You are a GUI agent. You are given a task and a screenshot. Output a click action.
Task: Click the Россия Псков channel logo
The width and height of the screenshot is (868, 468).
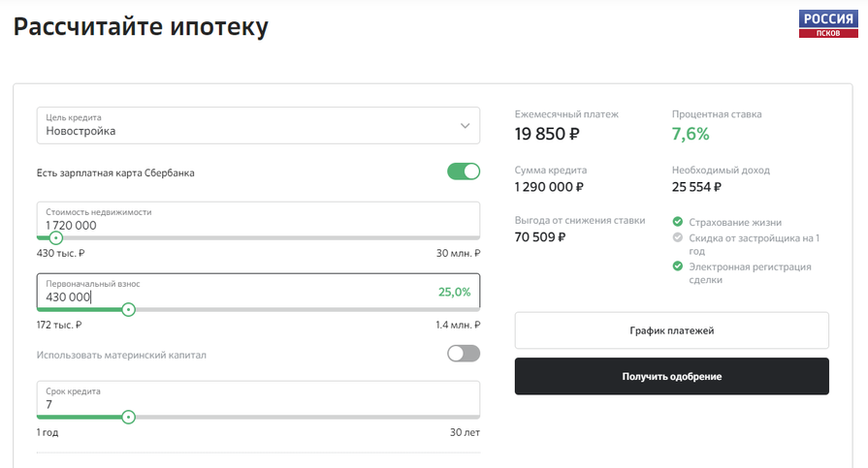[x=828, y=24]
